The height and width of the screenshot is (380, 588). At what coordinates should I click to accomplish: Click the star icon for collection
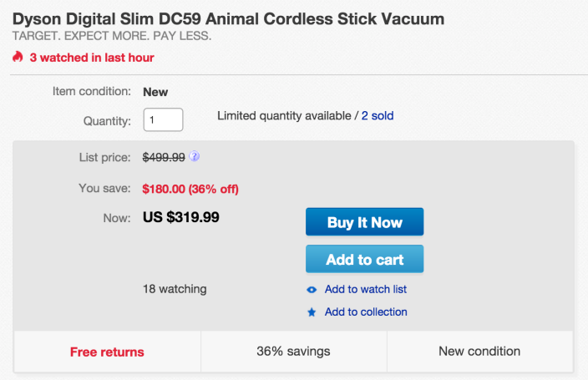(x=312, y=312)
